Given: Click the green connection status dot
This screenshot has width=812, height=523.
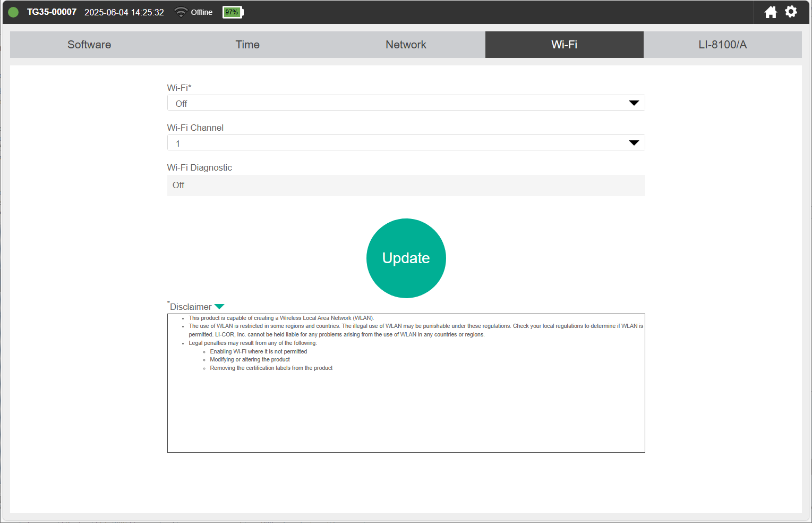Looking at the screenshot, I should tap(13, 12).
